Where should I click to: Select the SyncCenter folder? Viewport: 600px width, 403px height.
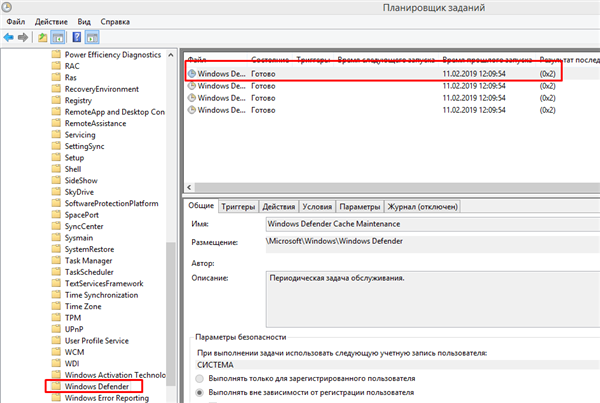(x=84, y=226)
